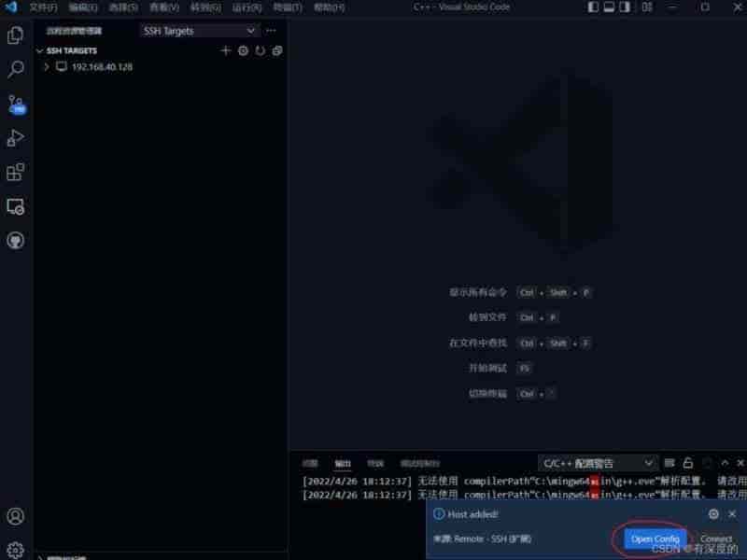Image resolution: width=747 pixels, height=560 pixels.
Task: Open the Source Control view
Action: click(15, 104)
